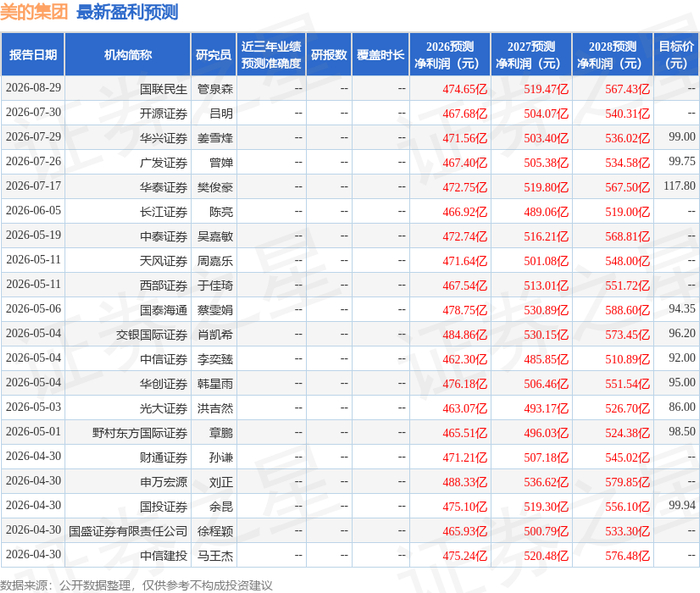Viewport: 700px width, 593px height.
Task: Click target price 99.00
Action: [x=682, y=137]
